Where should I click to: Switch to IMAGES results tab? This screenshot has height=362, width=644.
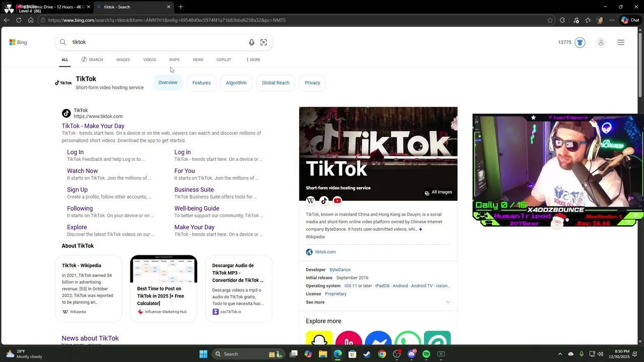[123, 60]
